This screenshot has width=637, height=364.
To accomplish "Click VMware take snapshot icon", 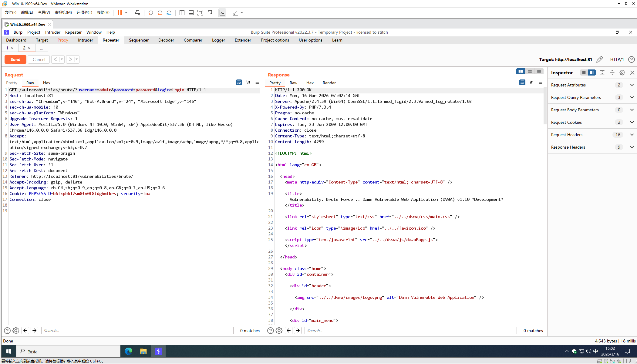I will [x=150, y=13].
